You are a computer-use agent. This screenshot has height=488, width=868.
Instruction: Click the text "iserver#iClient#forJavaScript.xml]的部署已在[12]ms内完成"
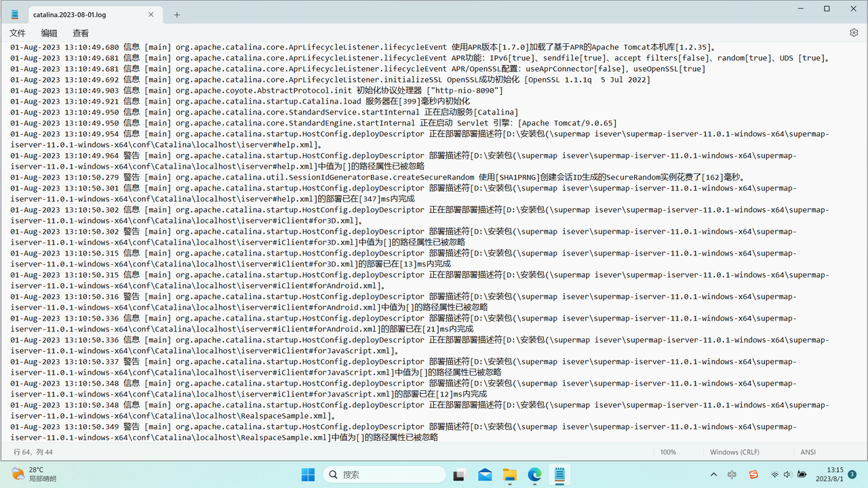tap(363, 394)
